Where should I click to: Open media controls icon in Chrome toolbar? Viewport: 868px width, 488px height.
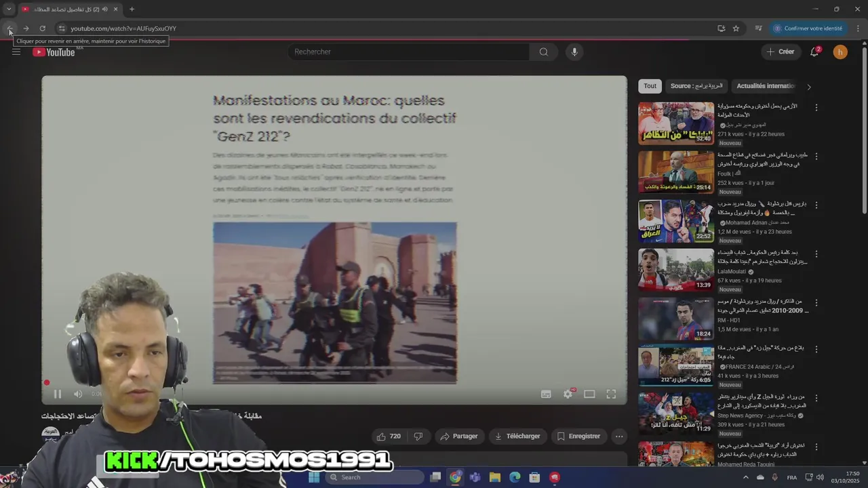pyautogui.click(x=758, y=28)
